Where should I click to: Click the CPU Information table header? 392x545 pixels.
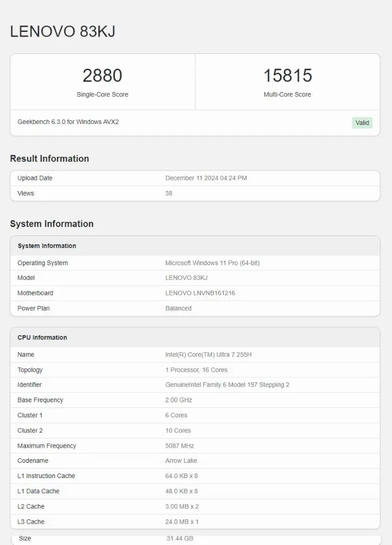42,337
